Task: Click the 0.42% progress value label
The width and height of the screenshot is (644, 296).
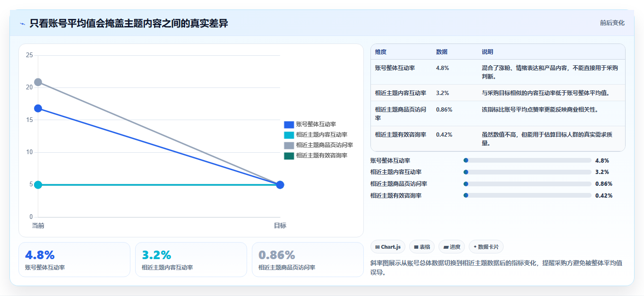Action: 604,196
